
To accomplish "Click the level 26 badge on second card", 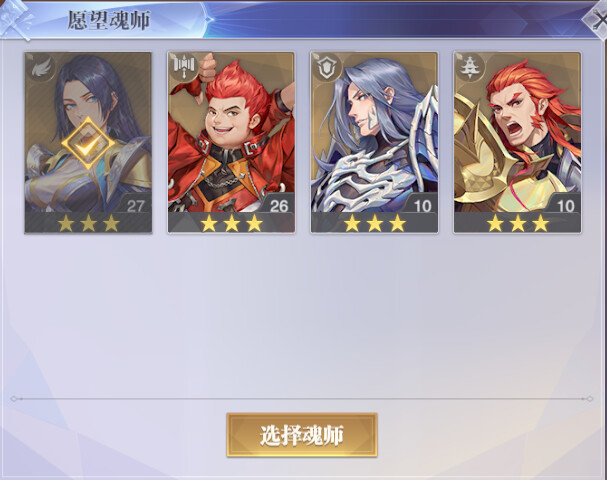I will 278,206.
